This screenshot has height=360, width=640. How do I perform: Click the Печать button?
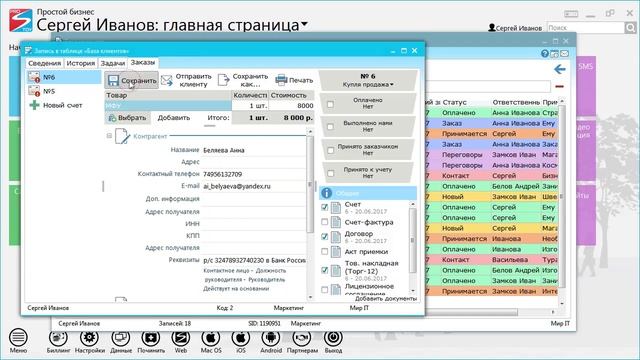pos(294,80)
